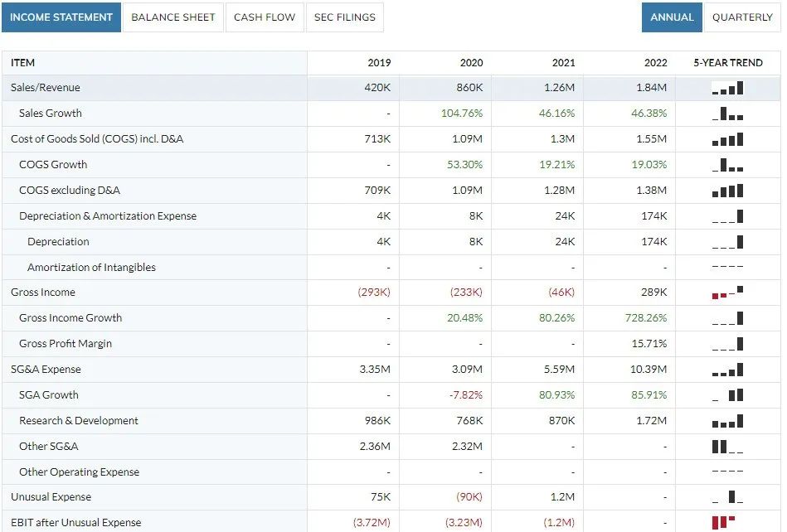Toggle to Quarterly view

pyautogui.click(x=742, y=17)
